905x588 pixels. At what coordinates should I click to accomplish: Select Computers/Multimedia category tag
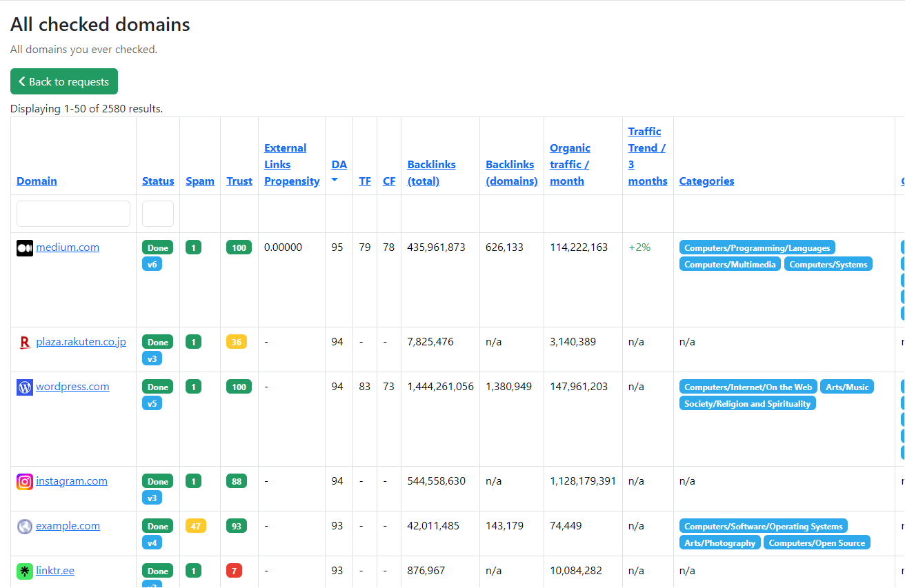(730, 264)
